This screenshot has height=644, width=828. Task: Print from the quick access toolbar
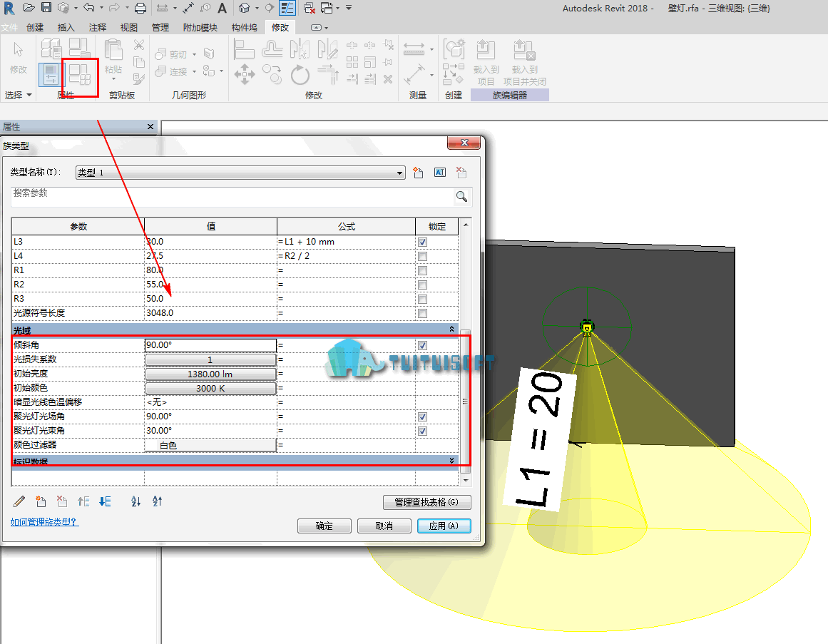pos(140,8)
